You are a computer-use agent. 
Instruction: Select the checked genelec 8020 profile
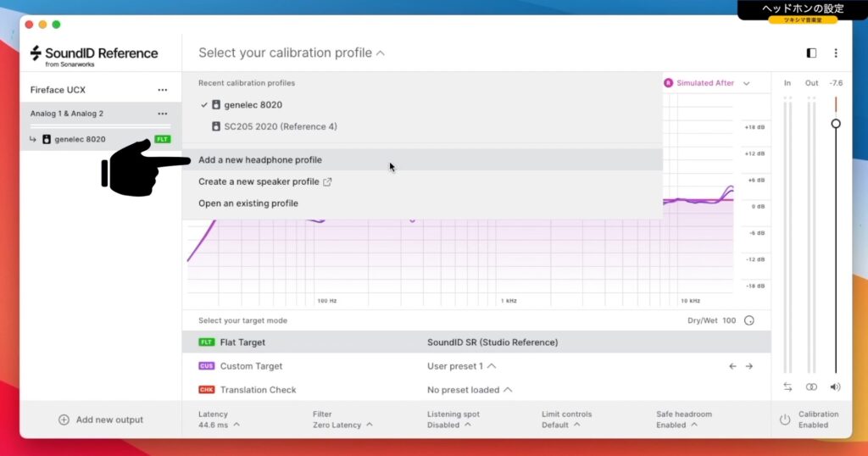(422, 104)
